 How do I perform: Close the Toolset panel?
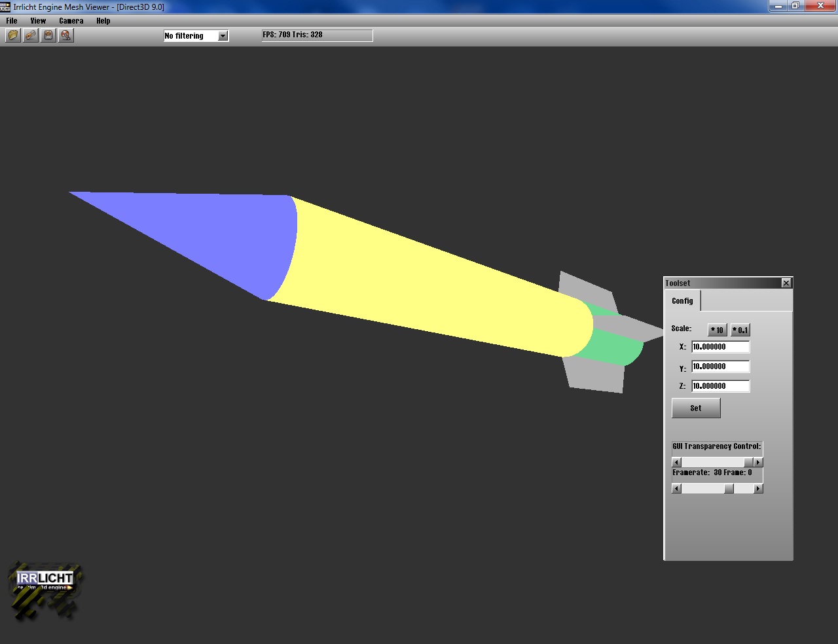[786, 283]
